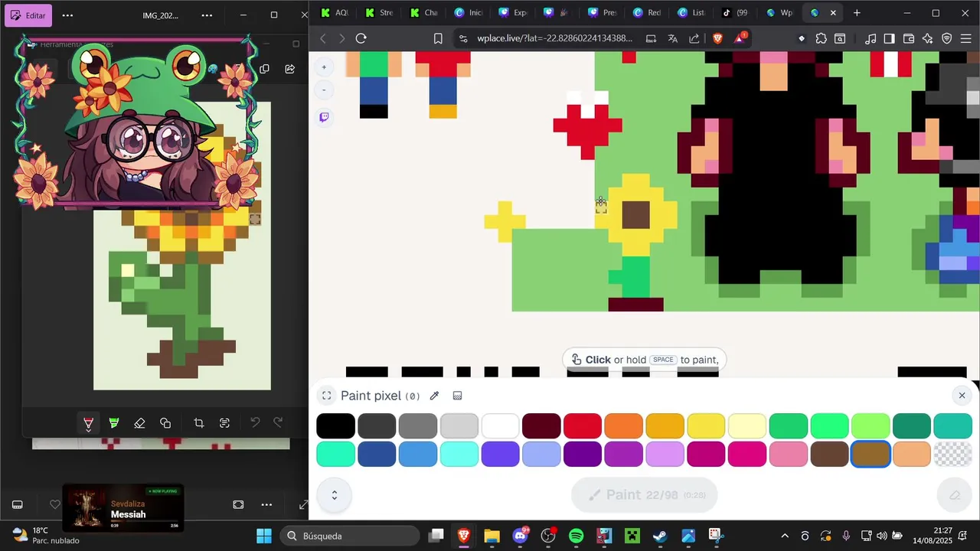980x551 pixels.
Task: Choose the orange color swatch
Action: pyautogui.click(x=623, y=425)
